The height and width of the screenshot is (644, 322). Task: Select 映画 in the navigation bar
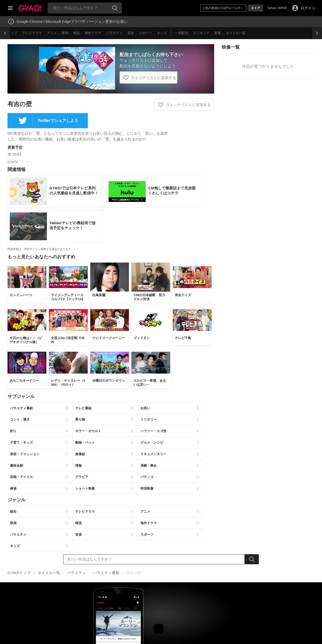click(x=65, y=33)
